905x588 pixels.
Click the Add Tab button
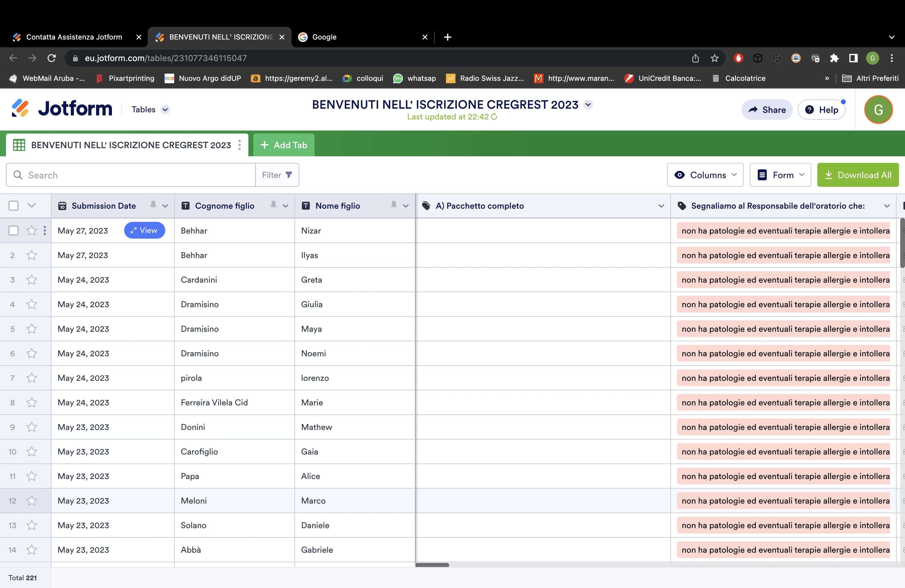pos(283,145)
